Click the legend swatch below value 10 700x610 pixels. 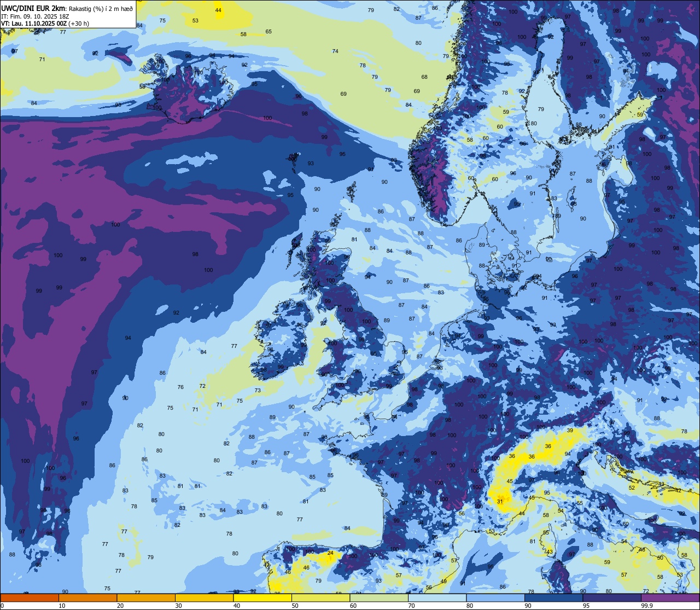(x=30, y=598)
